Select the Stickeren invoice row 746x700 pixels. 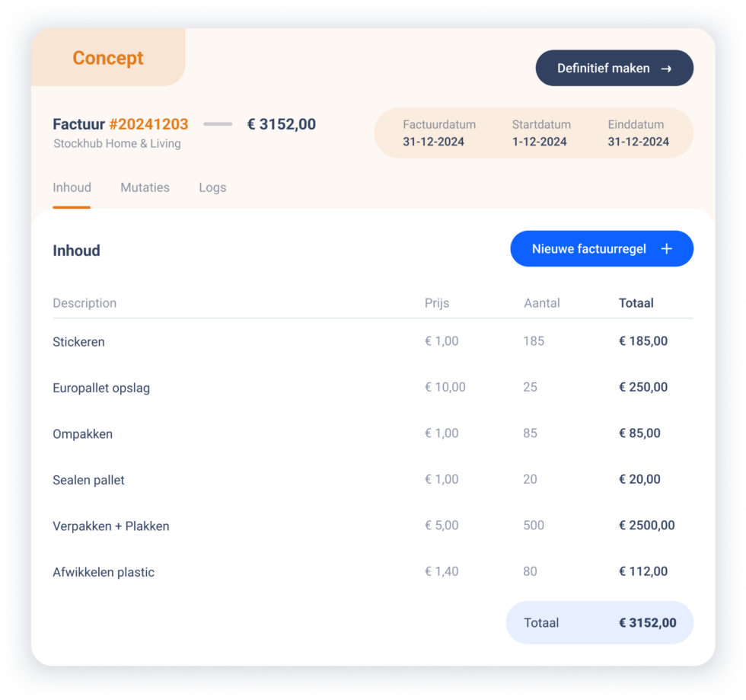(x=78, y=341)
